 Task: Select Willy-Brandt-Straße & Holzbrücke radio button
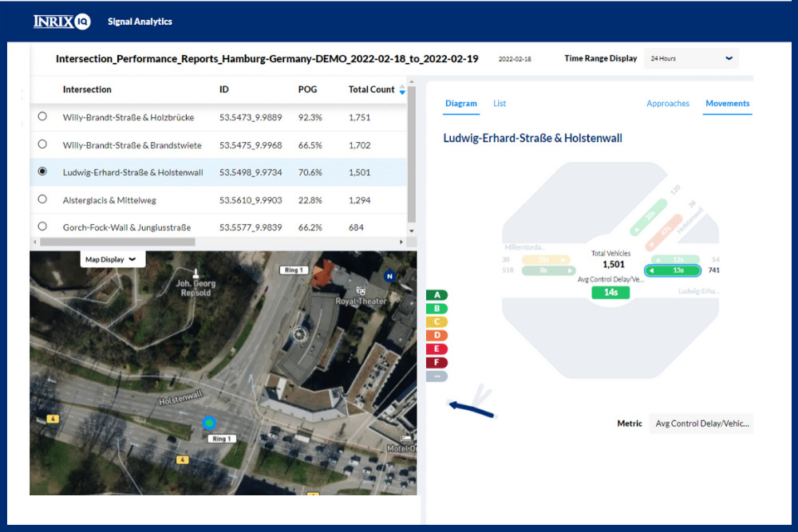coord(42,117)
